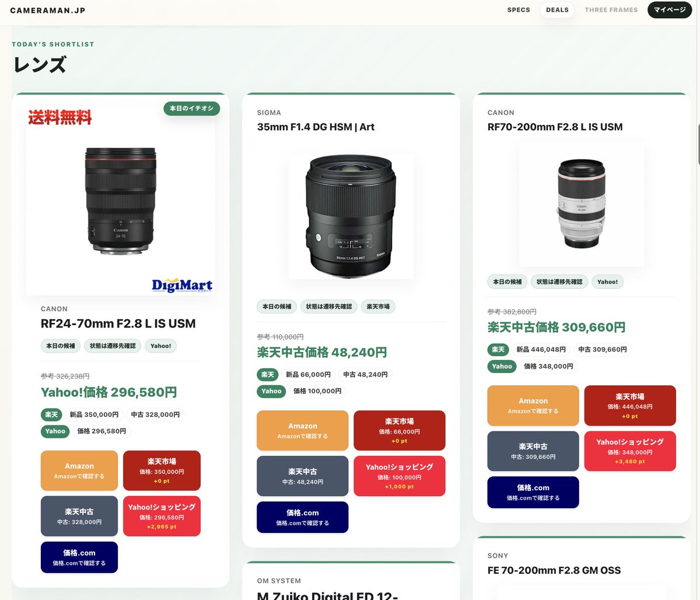Click Yahoo! tag on RF70-200mm card

pyautogui.click(x=607, y=282)
